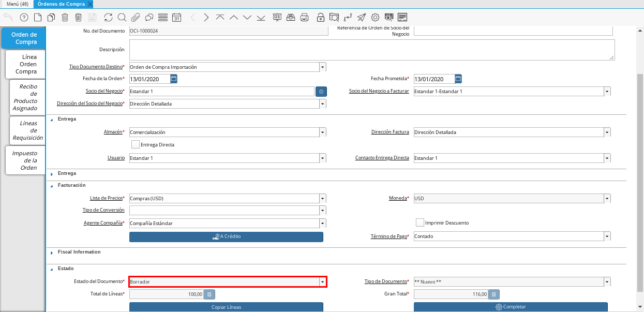
Task: Switch to Línea Orden Compra tab
Action: pyautogui.click(x=26, y=64)
